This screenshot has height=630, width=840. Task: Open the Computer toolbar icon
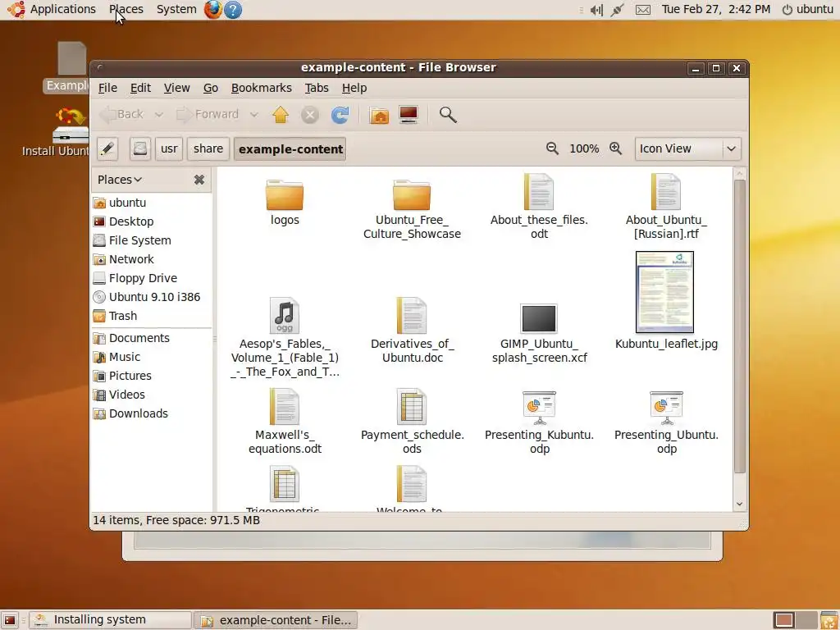tap(409, 115)
